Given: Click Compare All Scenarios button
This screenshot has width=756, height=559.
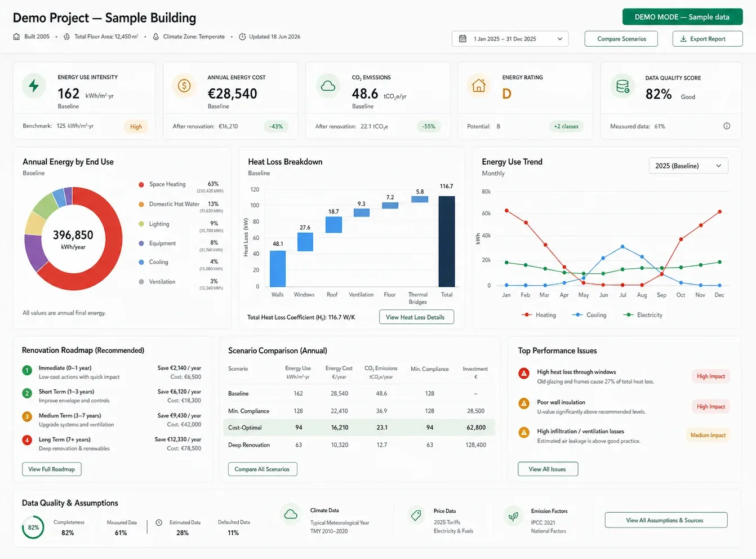Looking at the screenshot, I should (263, 469).
